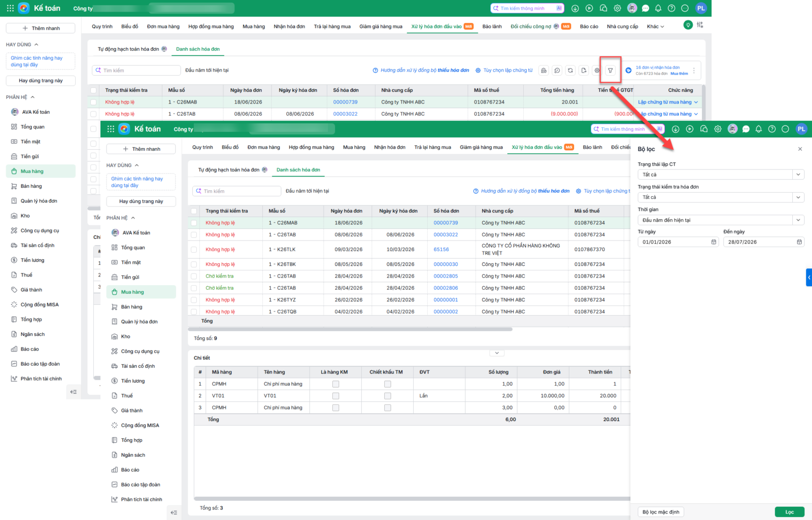Screen dimensions: 812x520
Task: Collapse sidebar using bottom arrow icon
Action: 174,512
